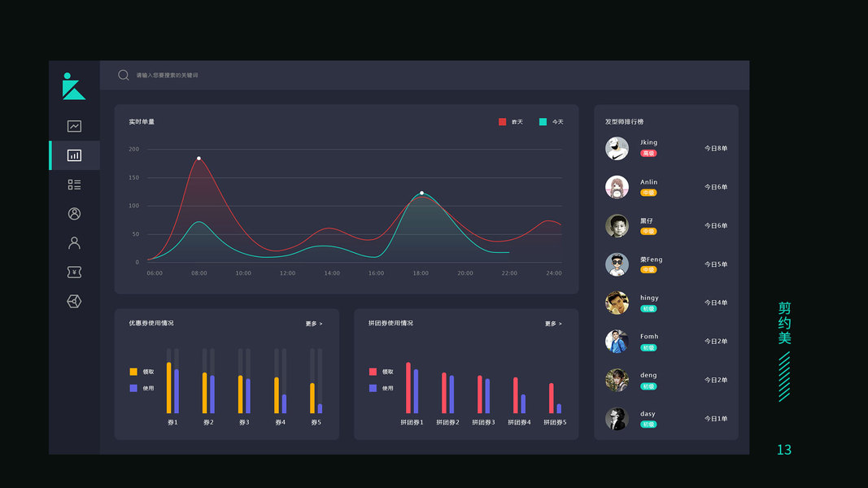Open the circled user profile sidebar icon
This screenshot has width=868, height=488.
tap(74, 214)
